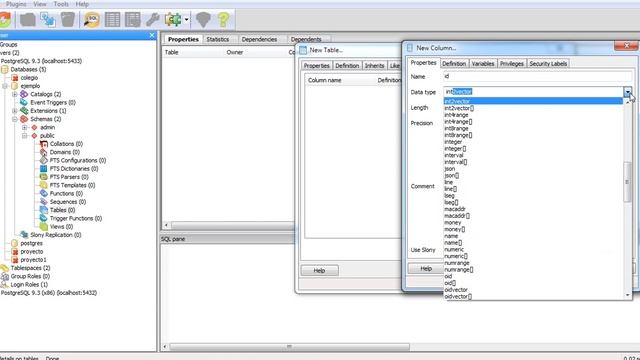This screenshot has height=360, width=640.
Task: Open Variables tab in New Column dialog
Action: (483, 64)
